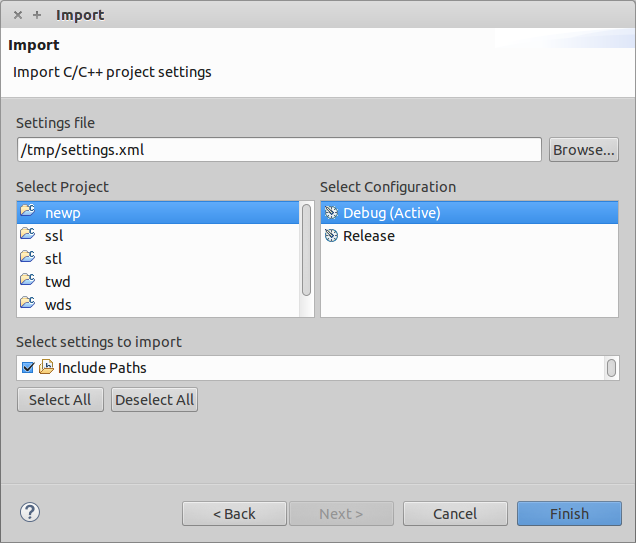Go to previous page with Back
The width and height of the screenshot is (636, 543).
point(234,514)
